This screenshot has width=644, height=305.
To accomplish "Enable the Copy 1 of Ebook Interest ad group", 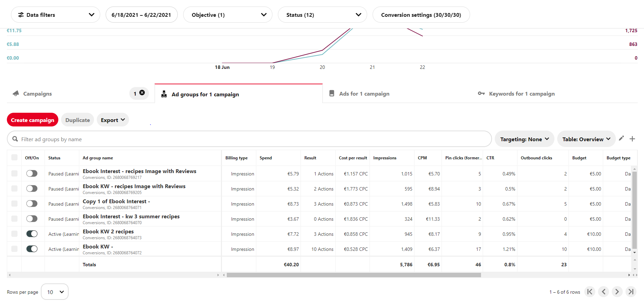I will click(32, 204).
